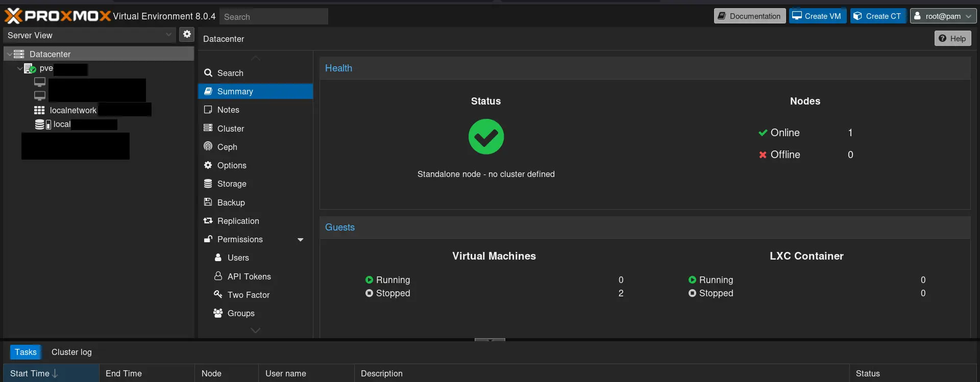Switch to the Cluster log tab

[x=71, y=352]
